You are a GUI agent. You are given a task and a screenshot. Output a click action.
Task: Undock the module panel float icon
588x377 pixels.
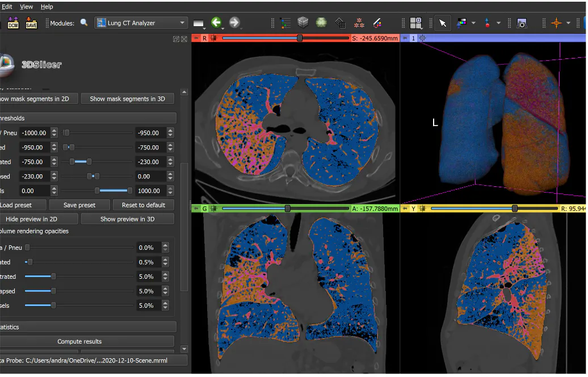click(x=176, y=39)
